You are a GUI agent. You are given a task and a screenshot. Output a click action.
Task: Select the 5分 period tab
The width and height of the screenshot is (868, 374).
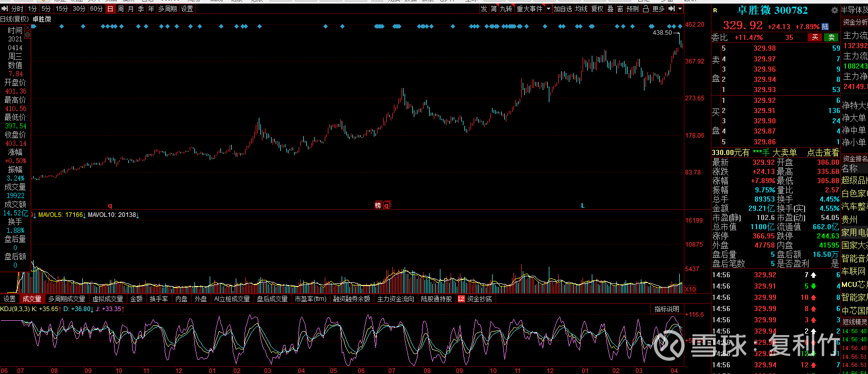tap(46, 9)
